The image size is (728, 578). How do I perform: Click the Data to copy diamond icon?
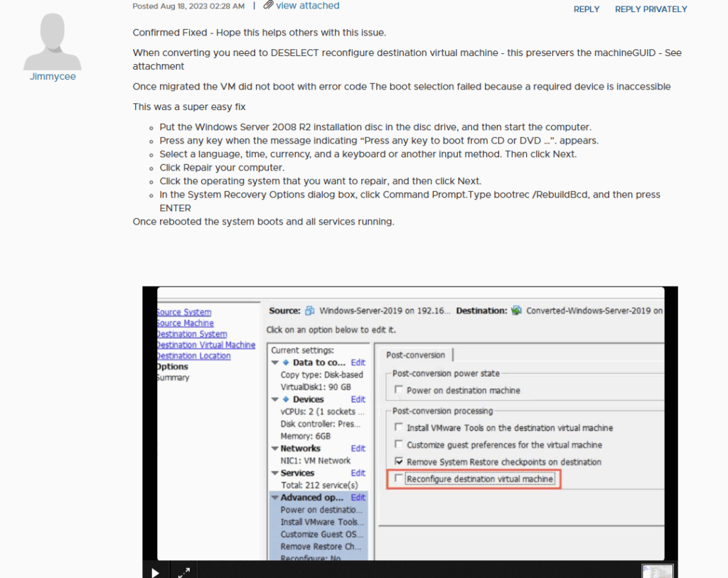(x=286, y=363)
